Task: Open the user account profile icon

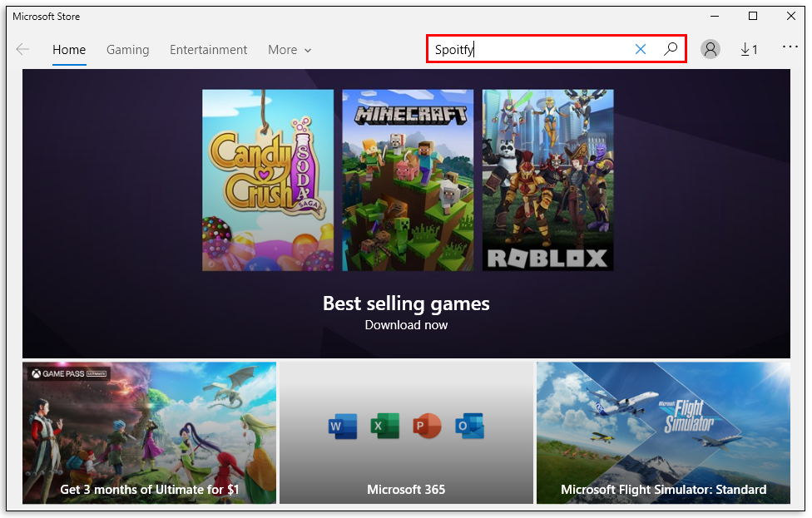Action: [710, 49]
